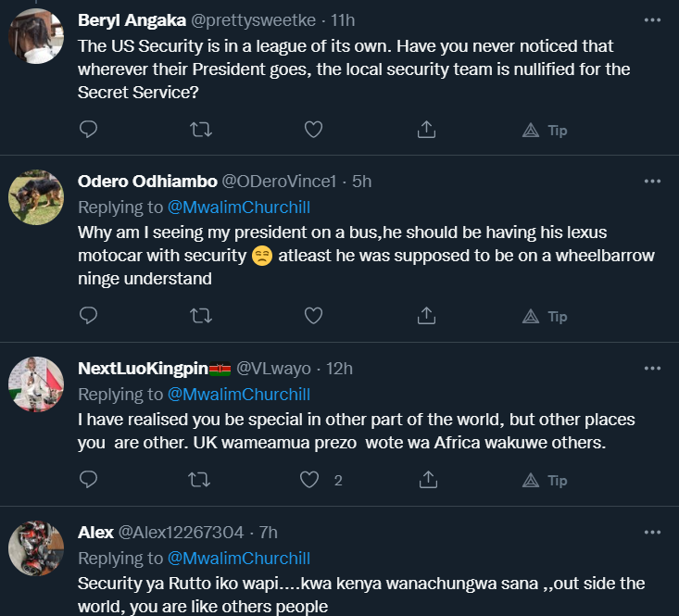This screenshot has height=616, width=679.
Task: Retweet Odero Odhiambo's bus tweet
Action: (x=200, y=316)
